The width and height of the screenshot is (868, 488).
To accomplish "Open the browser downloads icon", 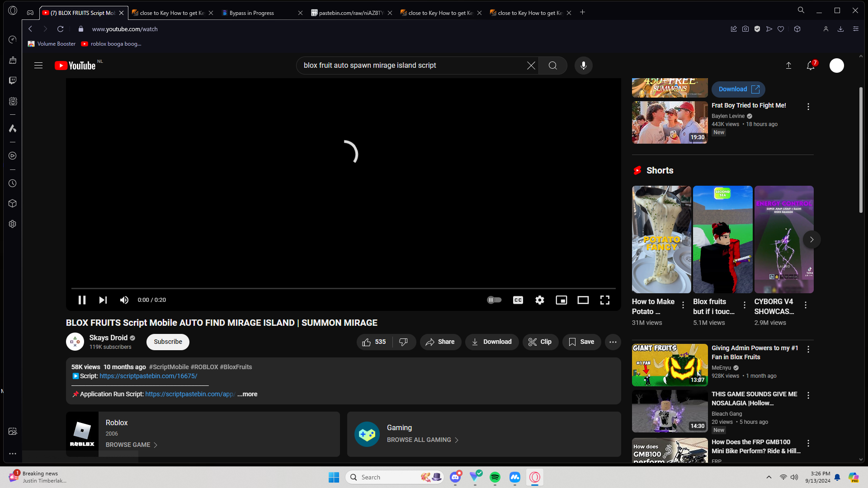I will coord(841,29).
